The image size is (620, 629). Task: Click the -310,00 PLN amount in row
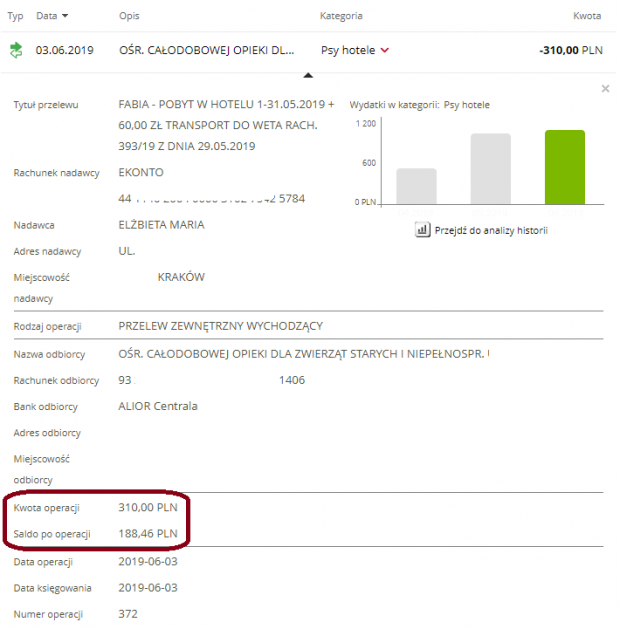(569, 49)
